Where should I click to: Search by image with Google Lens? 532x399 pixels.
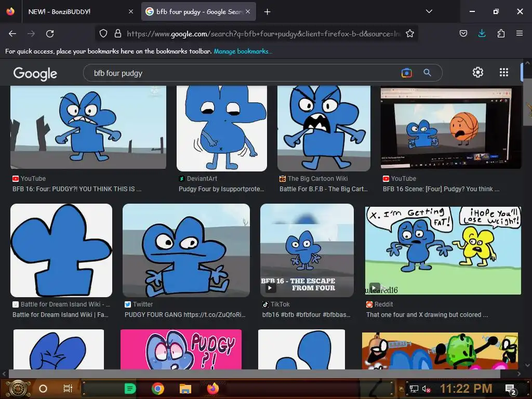(x=407, y=73)
